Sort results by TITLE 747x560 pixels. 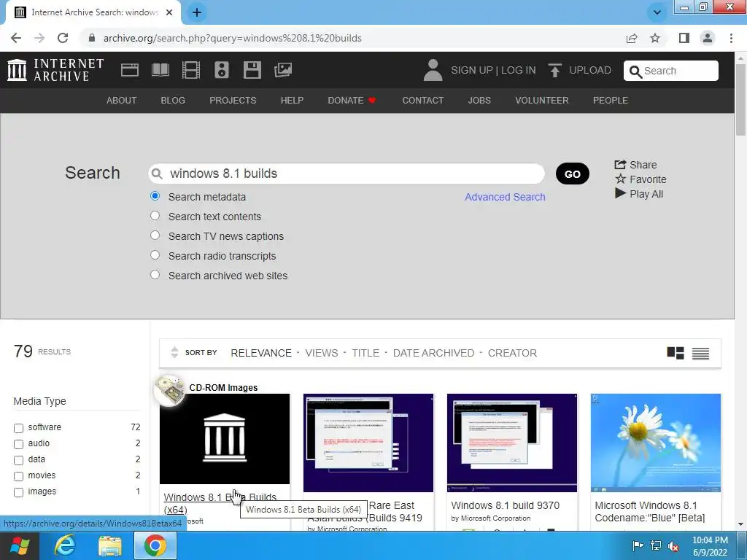point(365,353)
